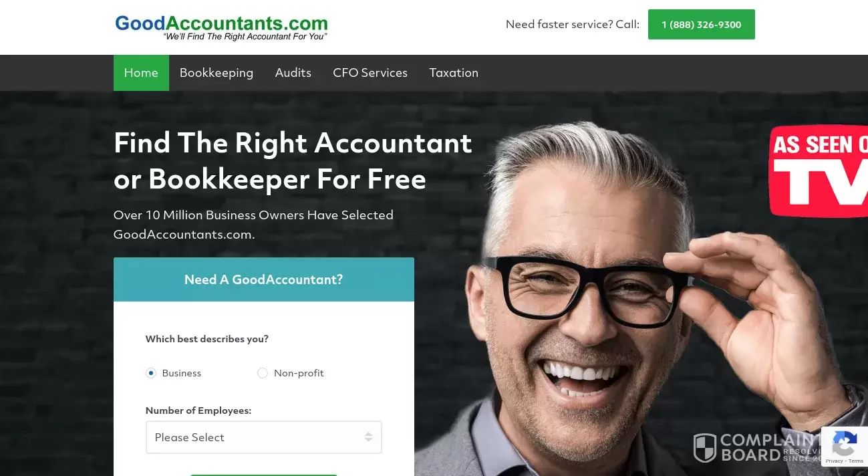Click the GoodAccountants.com logo
This screenshot has width=868, height=476.
pyautogui.click(x=221, y=27)
